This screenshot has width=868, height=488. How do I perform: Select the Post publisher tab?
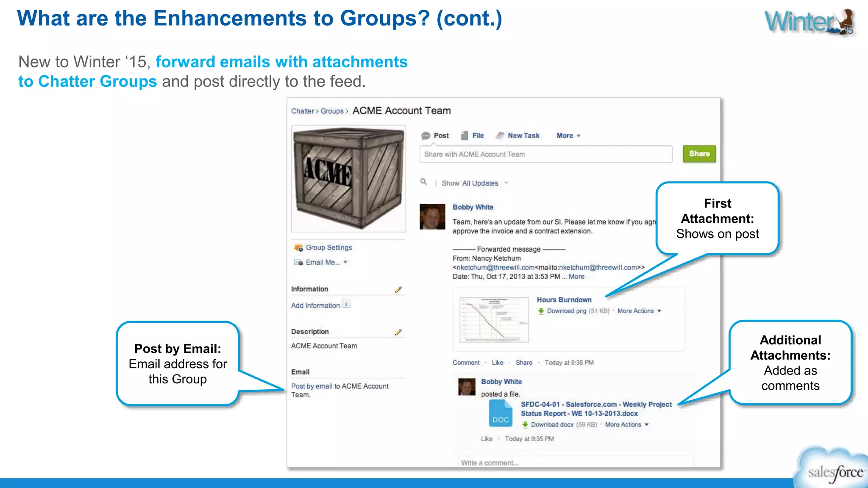(x=441, y=136)
